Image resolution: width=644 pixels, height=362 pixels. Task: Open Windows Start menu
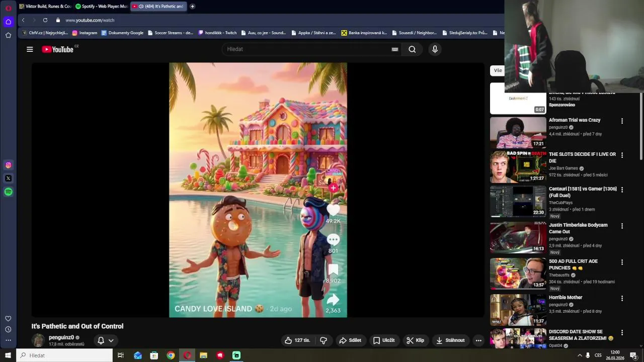(8, 355)
